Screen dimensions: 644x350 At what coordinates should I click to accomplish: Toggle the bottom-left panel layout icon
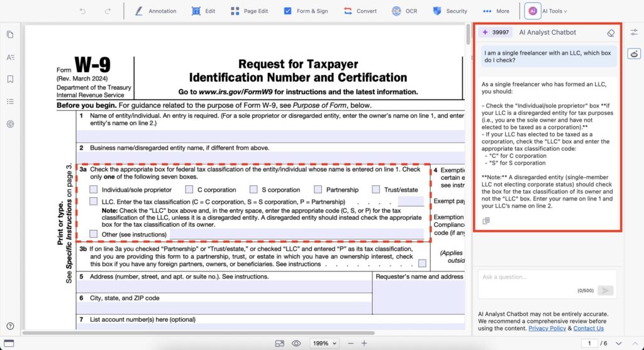[9, 344]
